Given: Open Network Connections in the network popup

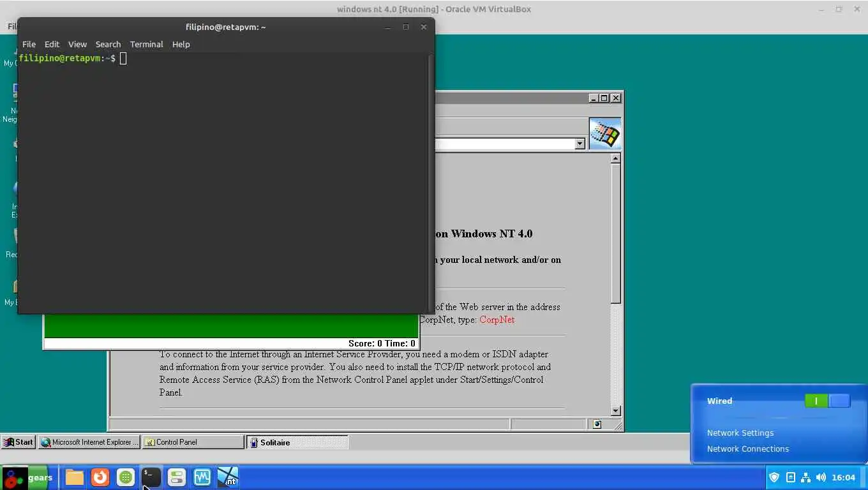Looking at the screenshot, I should (x=748, y=449).
